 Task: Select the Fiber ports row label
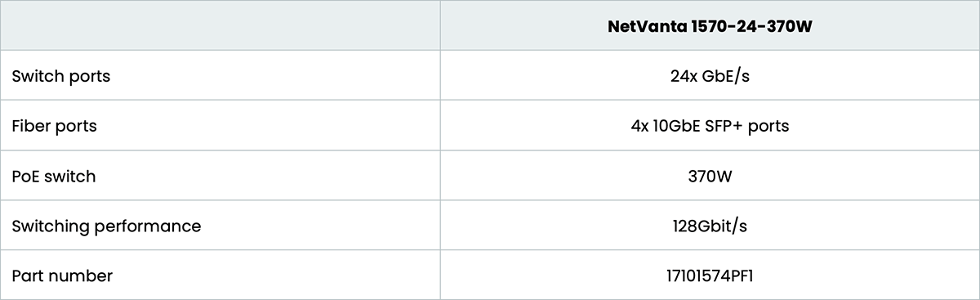pos(55,126)
